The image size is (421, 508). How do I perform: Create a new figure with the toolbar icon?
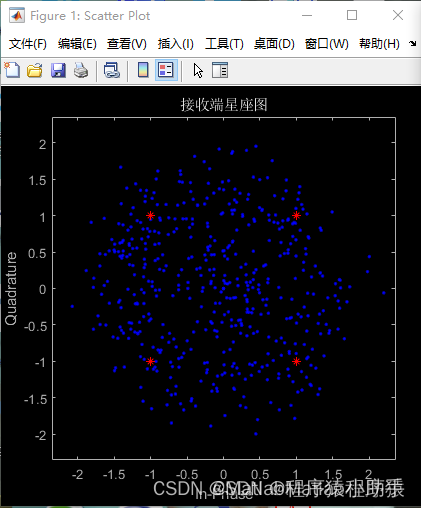click(12, 70)
